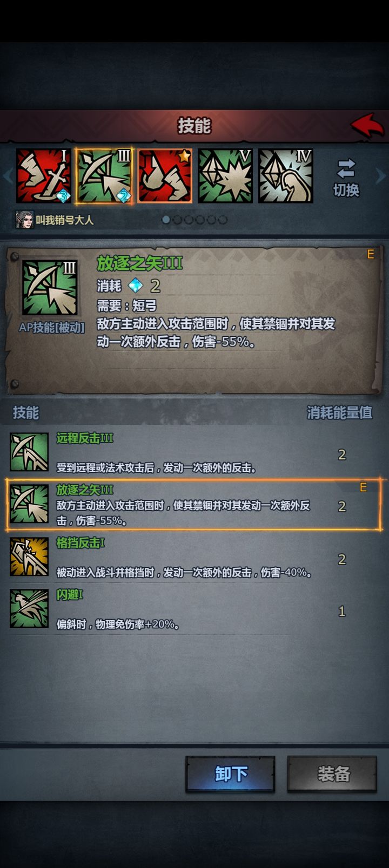Click the 卸下 unequip button
The width and height of the screenshot is (389, 868).
[231, 774]
